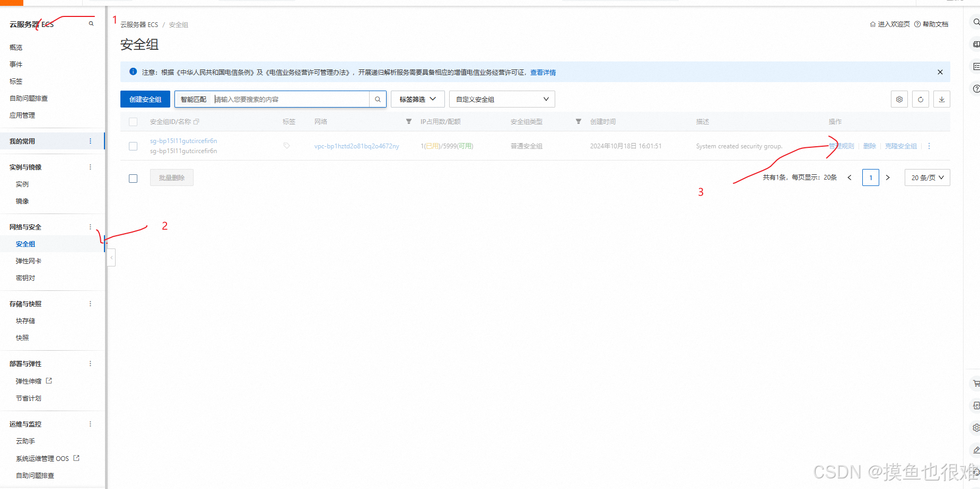Open options menu for 运维与监控
This screenshot has height=489, width=980.
click(x=90, y=424)
